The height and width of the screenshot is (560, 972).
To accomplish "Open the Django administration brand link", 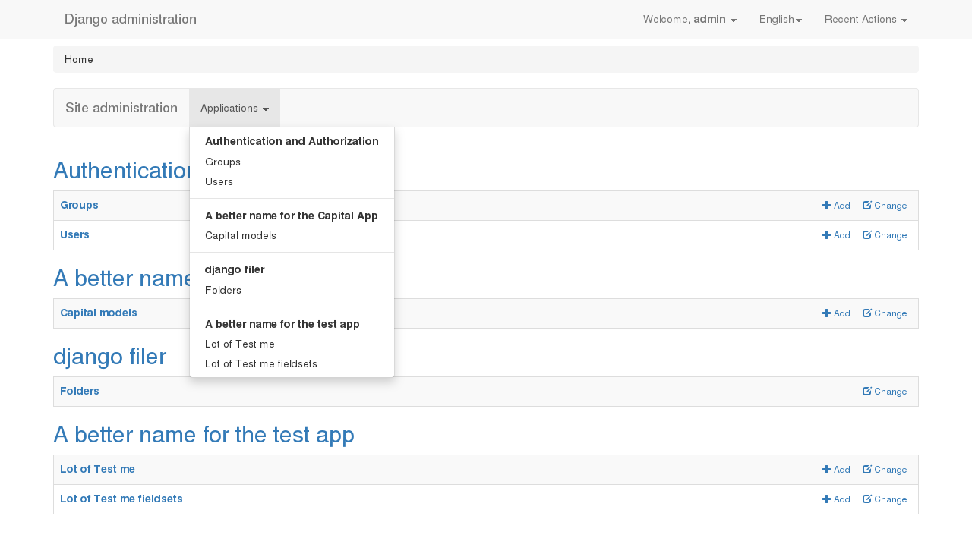I will (131, 19).
